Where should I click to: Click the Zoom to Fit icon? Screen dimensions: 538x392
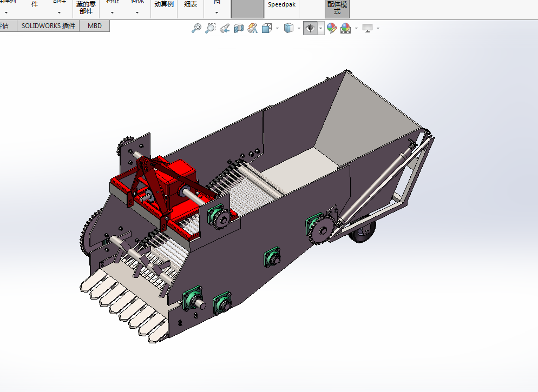(196, 28)
